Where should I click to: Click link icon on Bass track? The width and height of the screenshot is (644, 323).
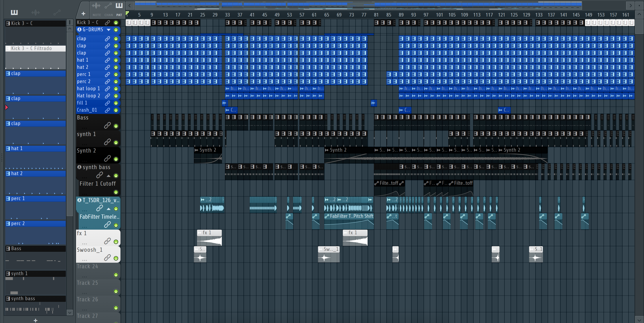[x=107, y=125]
